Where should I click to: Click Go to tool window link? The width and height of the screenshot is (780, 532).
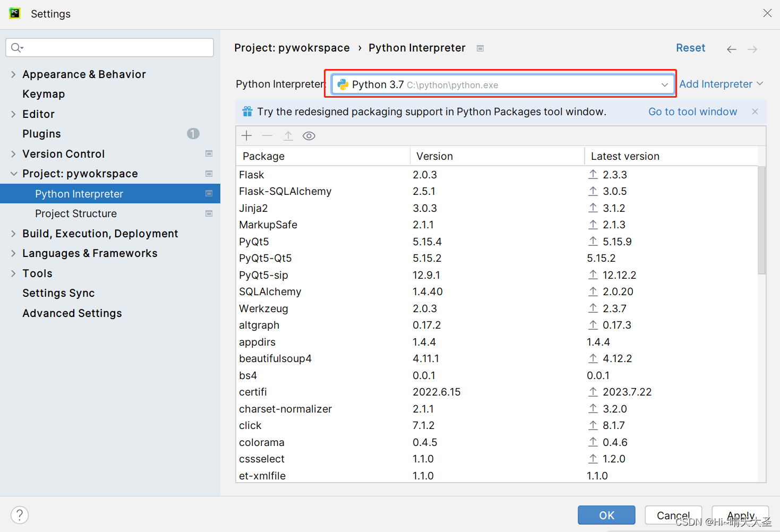[692, 111]
